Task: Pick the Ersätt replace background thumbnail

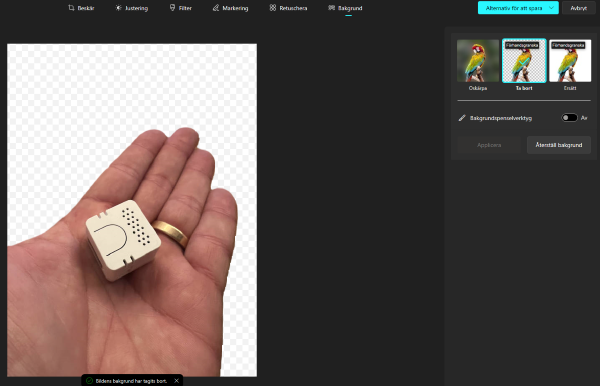Action: click(x=570, y=60)
